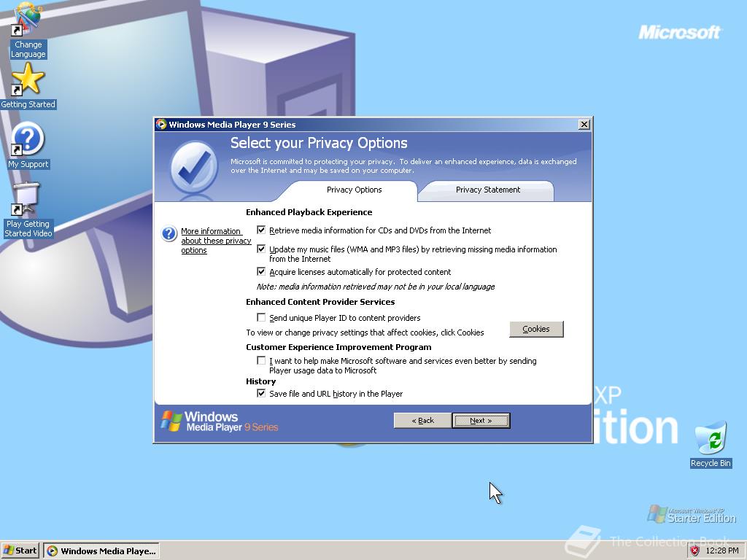
Task: Click the security shield tray icon
Action: [x=695, y=551]
